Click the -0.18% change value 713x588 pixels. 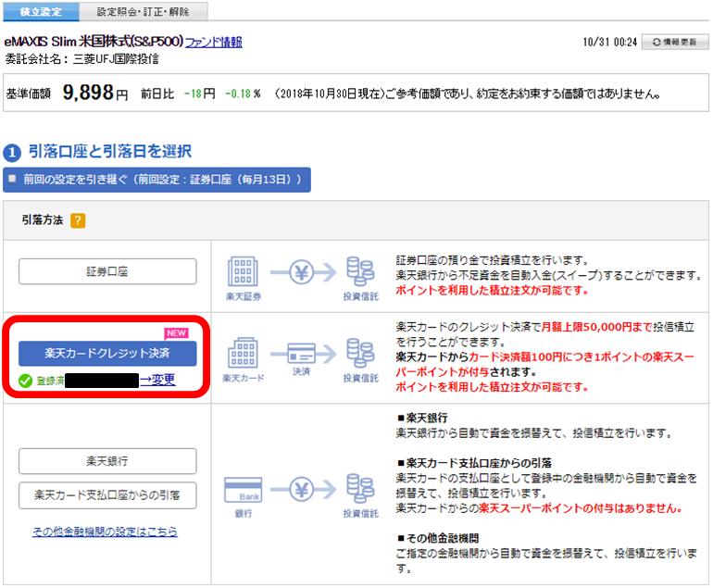click(x=243, y=94)
